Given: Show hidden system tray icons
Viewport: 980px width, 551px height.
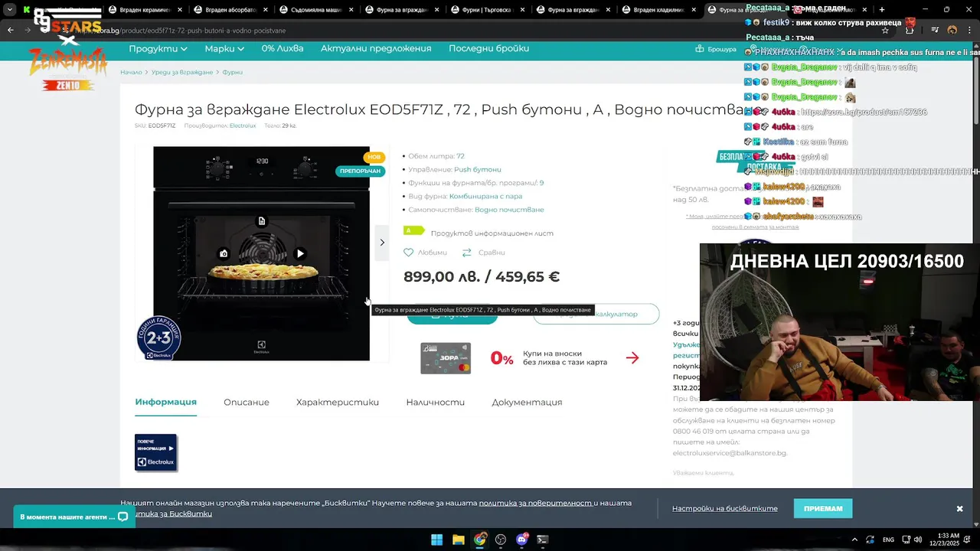Looking at the screenshot, I should point(854,540).
